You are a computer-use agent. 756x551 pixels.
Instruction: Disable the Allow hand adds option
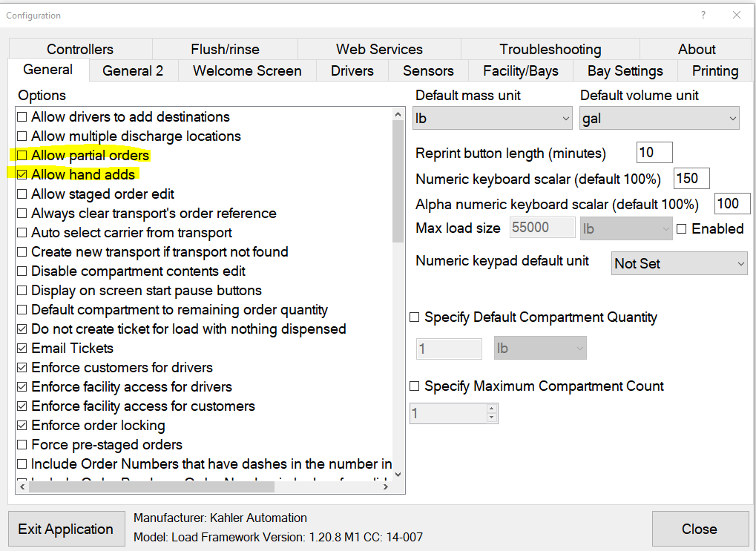(22, 174)
